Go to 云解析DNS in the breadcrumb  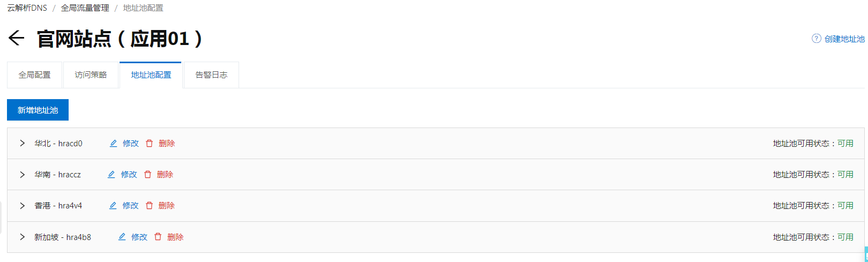click(x=27, y=8)
